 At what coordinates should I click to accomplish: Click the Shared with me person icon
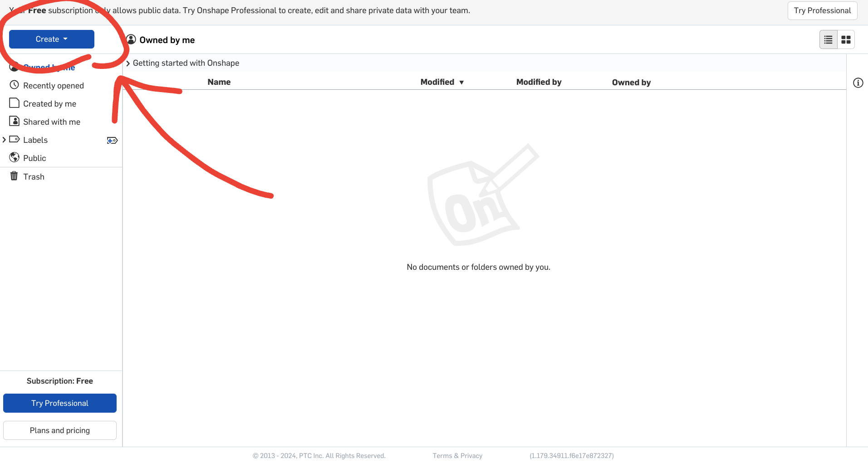tap(15, 121)
